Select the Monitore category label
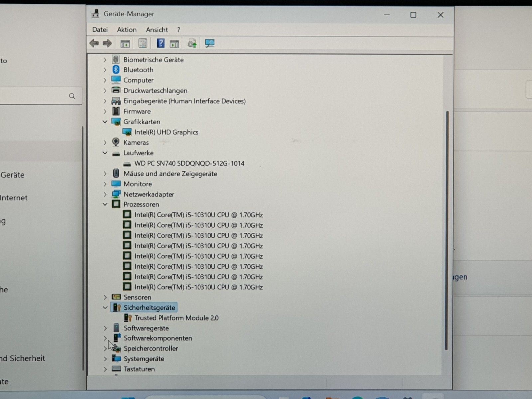 138,184
